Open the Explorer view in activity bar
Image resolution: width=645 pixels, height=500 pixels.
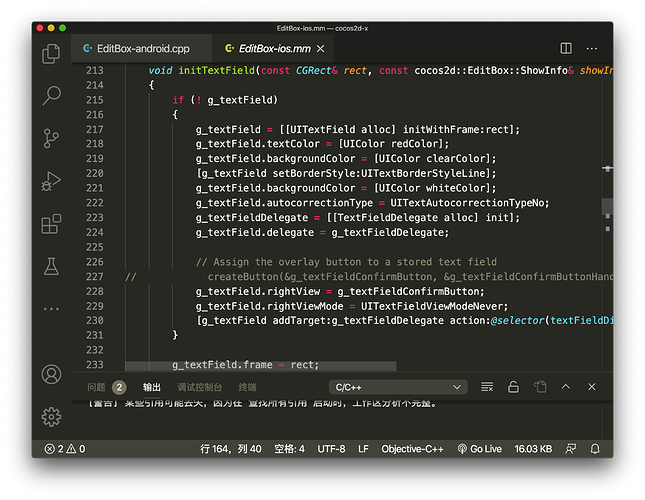pyautogui.click(x=51, y=54)
